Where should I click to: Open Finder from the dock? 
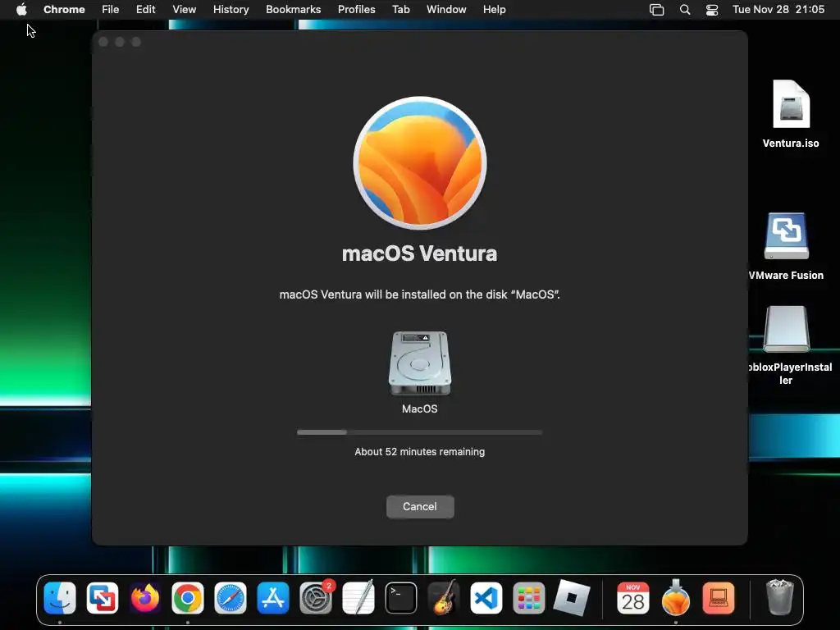point(60,598)
